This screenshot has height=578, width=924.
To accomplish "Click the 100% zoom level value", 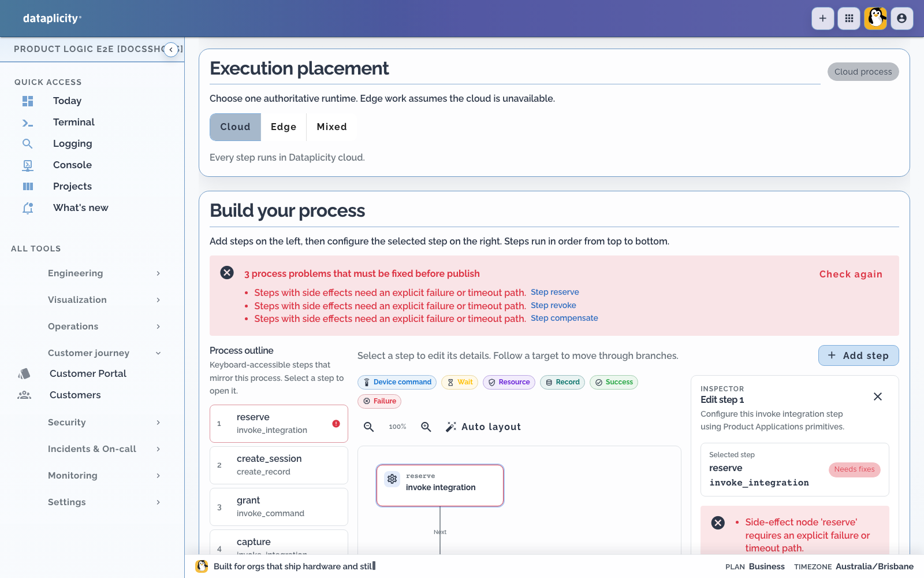I will pos(397,427).
